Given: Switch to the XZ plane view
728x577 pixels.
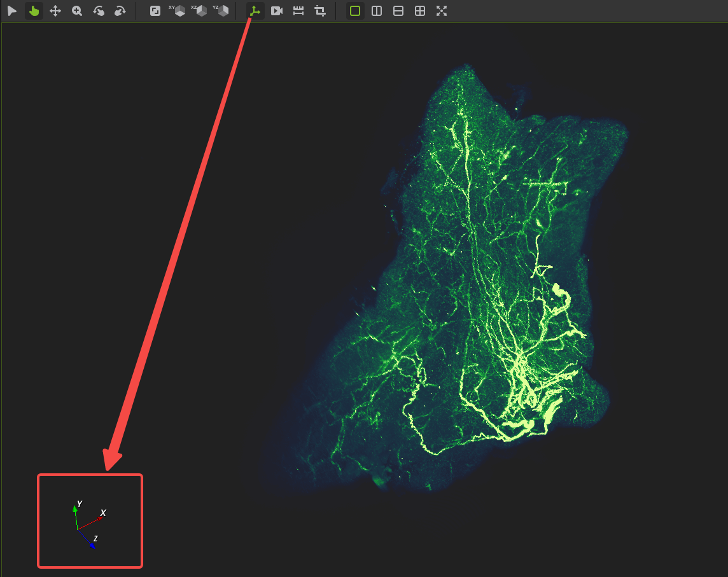Looking at the screenshot, I should (x=199, y=11).
